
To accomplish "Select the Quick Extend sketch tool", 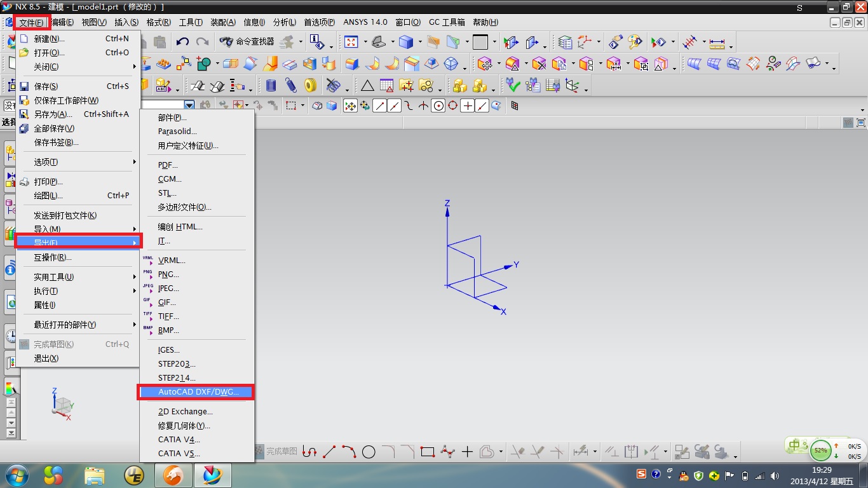I will click(x=538, y=452).
